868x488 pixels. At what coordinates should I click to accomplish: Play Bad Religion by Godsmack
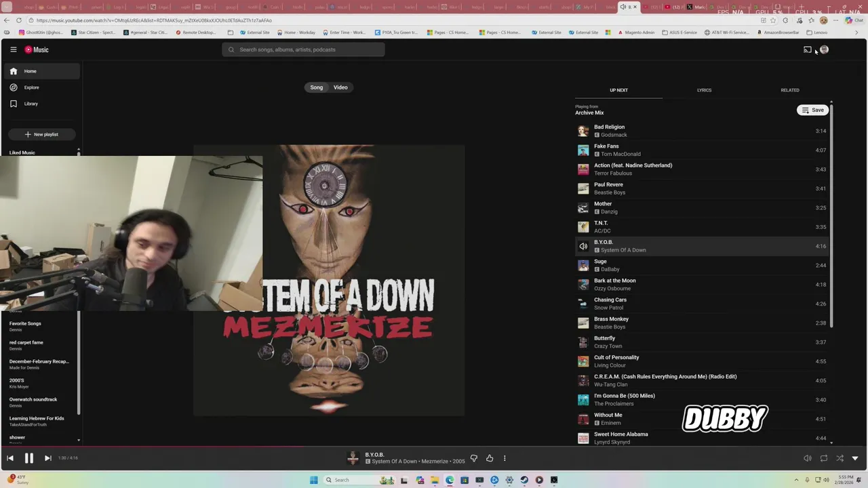(x=702, y=131)
